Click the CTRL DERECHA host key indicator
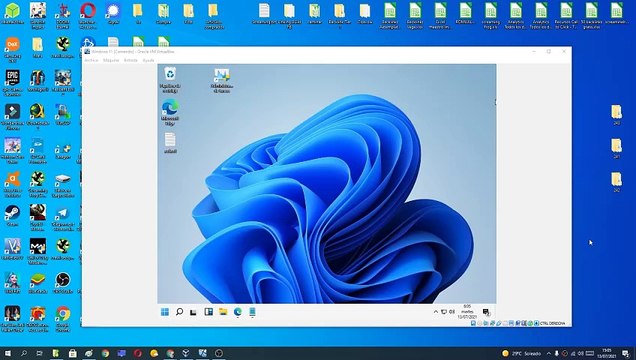 tap(552, 323)
